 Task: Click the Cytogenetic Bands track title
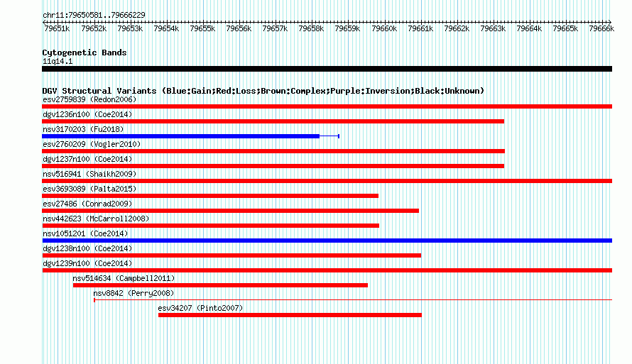pos(85,53)
